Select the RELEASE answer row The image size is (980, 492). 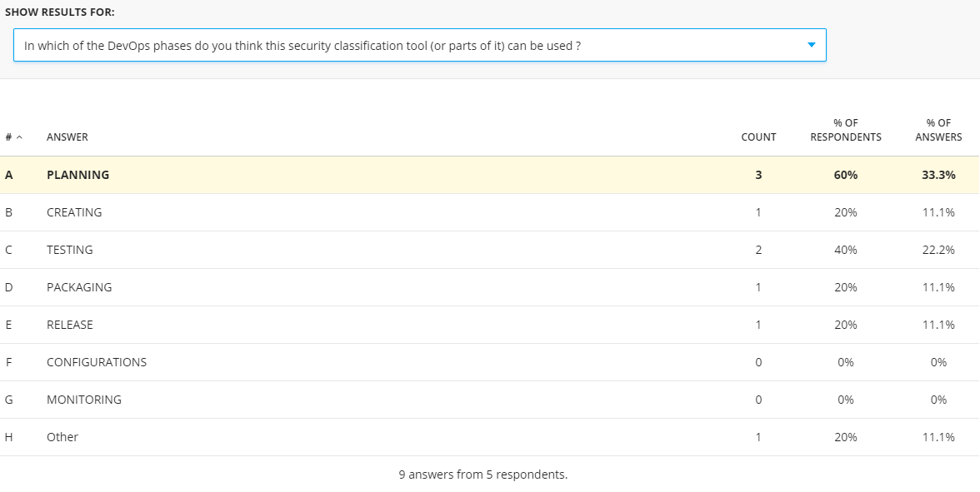[x=70, y=325]
